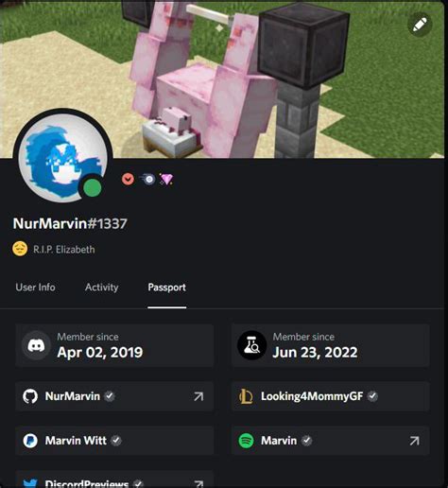
Task: Select the Passport tab
Action: coord(167,288)
